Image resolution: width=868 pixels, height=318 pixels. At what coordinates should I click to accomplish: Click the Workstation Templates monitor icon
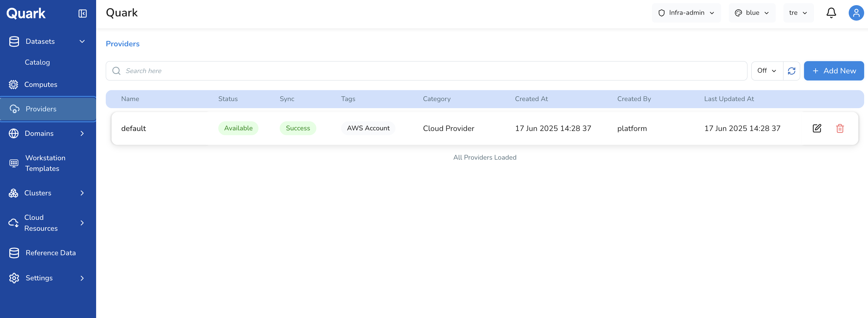(x=14, y=163)
